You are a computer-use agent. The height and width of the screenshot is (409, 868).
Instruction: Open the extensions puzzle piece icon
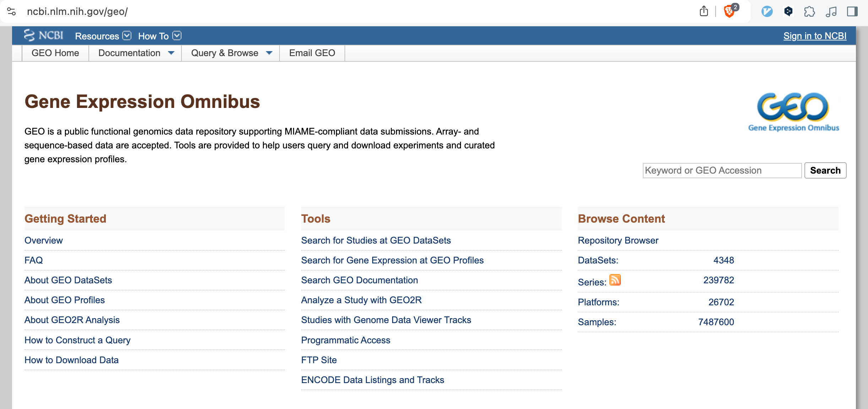click(809, 11)
